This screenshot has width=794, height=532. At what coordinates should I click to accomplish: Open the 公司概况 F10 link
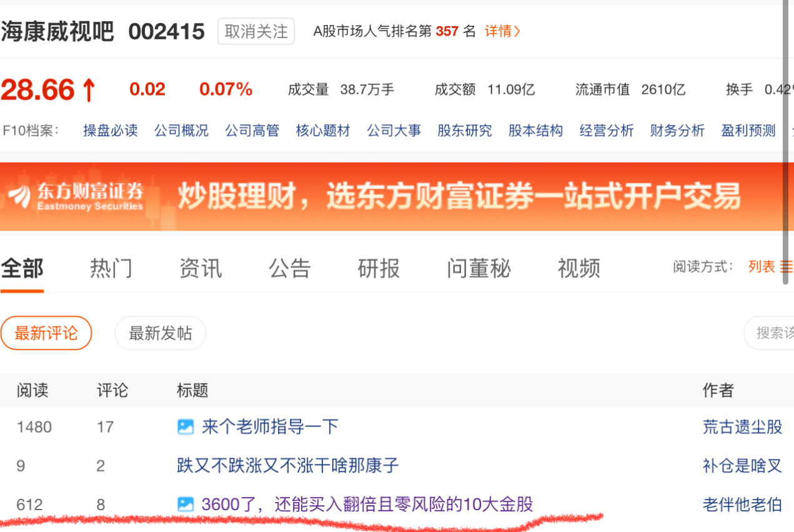[181, 131]
